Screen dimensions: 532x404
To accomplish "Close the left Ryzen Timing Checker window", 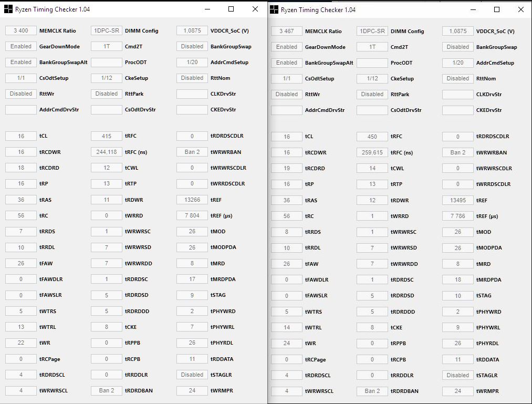I will pyautogui.click(x=255, y=9).
